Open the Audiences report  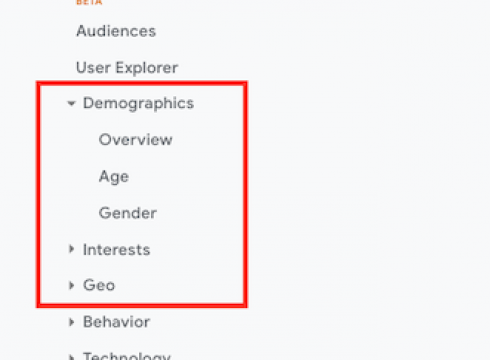click(x=116, y=31)
